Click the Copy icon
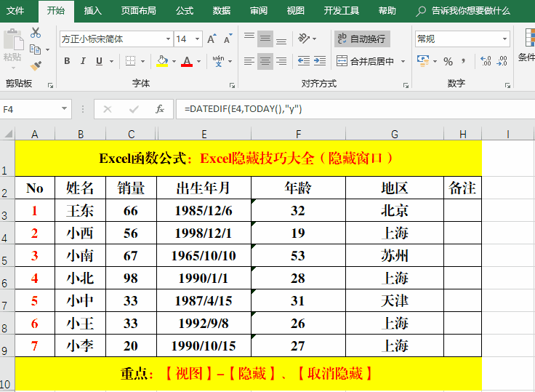The height and width of the screenshot is (392, 535). click(35, 49)
